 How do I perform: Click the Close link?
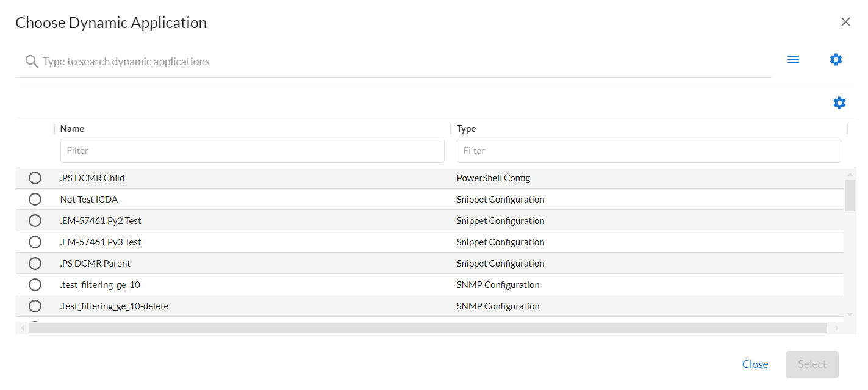coord(755,364)
